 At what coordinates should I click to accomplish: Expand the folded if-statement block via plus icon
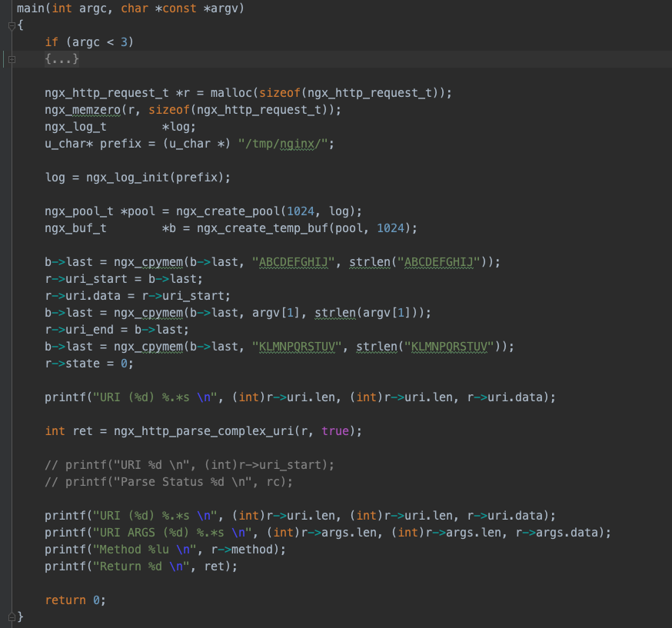tap(11, 58)
